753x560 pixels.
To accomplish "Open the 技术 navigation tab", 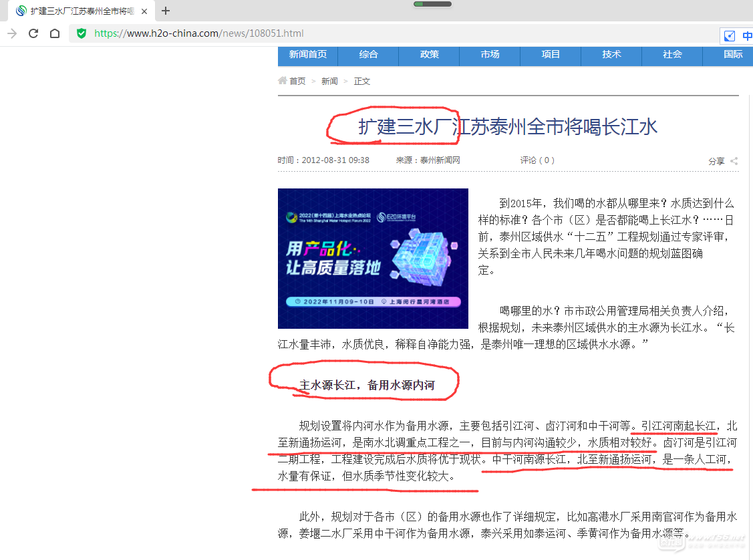I will point(611,55).
